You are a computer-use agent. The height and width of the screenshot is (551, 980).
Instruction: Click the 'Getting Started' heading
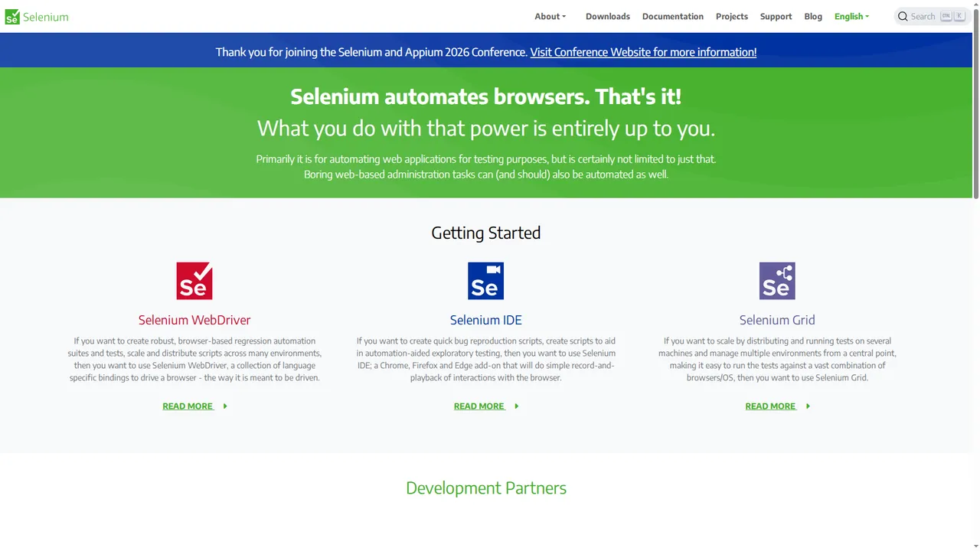[x=486, y=233]
